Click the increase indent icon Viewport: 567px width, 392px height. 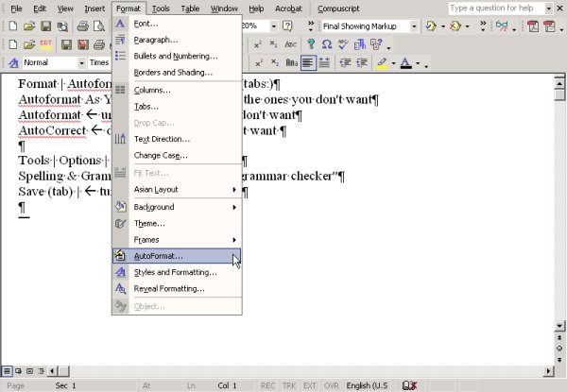[x=361, y=63]
